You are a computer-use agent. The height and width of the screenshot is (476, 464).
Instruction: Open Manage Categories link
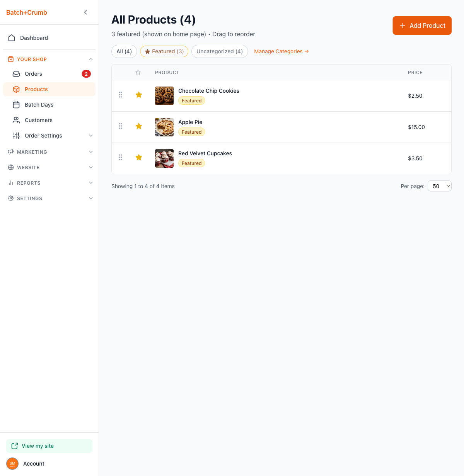click(281, 51)
